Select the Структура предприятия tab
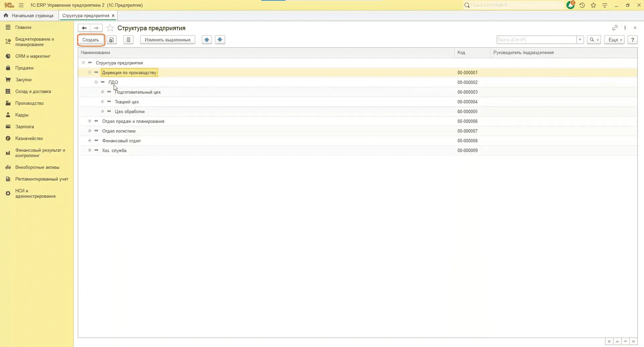644x347 pixels. click(86, 15)
